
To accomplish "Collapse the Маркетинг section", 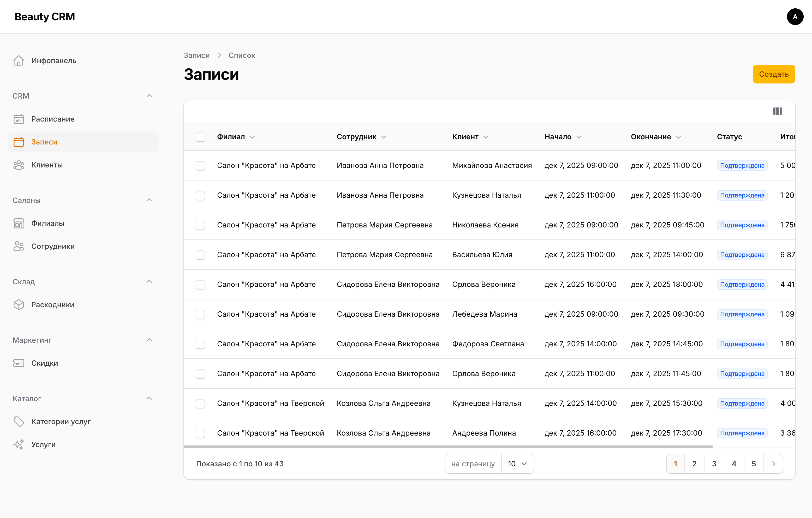I will pos(150,340).
